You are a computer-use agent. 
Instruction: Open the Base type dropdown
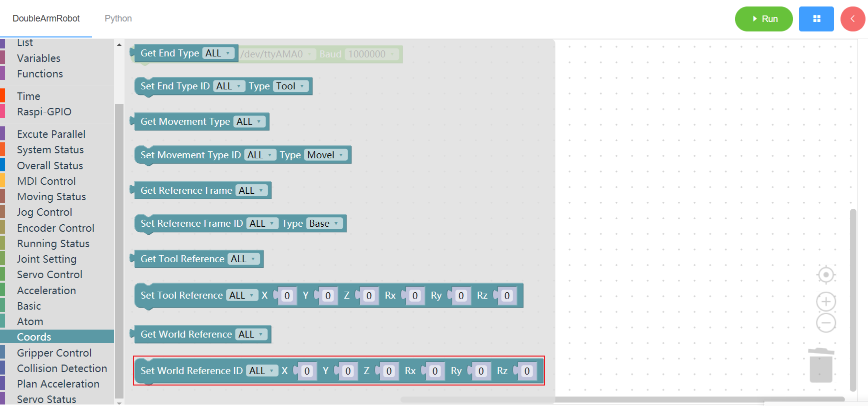click(x=324, y=223)
